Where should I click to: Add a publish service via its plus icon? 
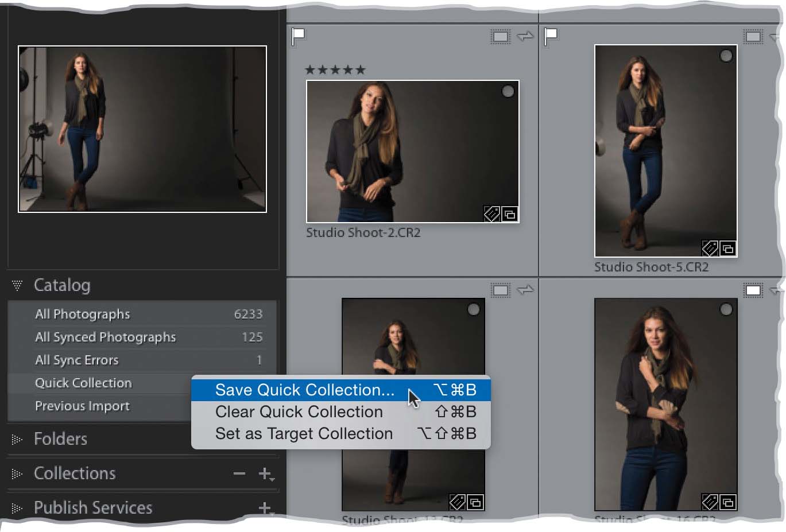(264, 507)
